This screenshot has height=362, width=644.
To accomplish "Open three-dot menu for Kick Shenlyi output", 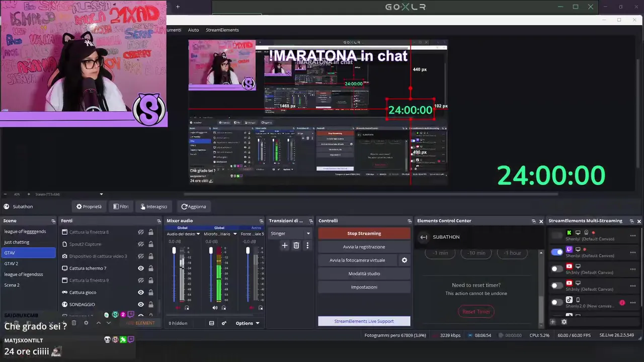I will [633, 236].
